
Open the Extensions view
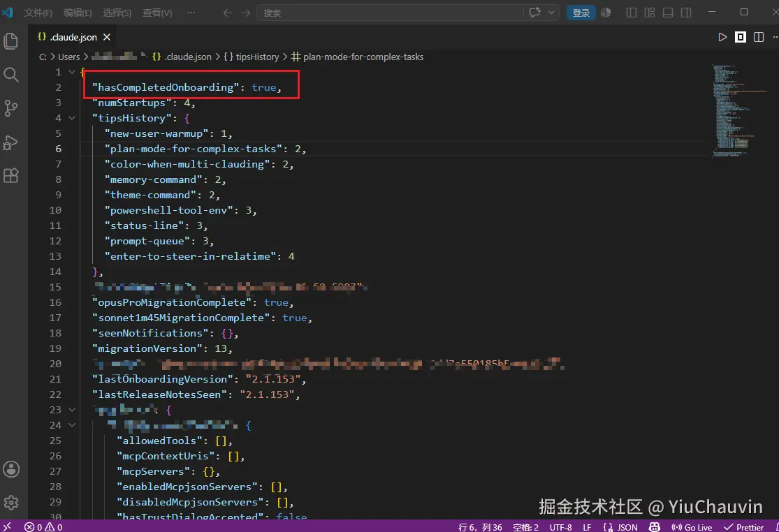pos(11,176)
